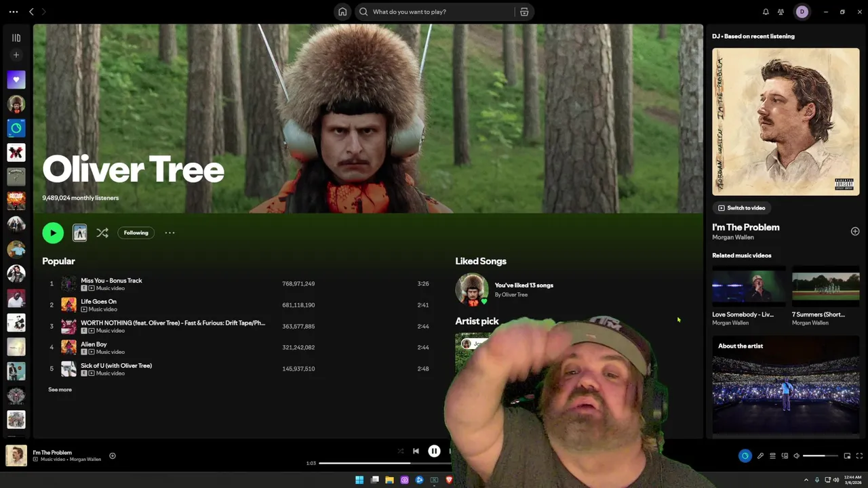868x488 pixels.
Task: Open I'm The Problem title in player bar
Action: pos(52,452)
